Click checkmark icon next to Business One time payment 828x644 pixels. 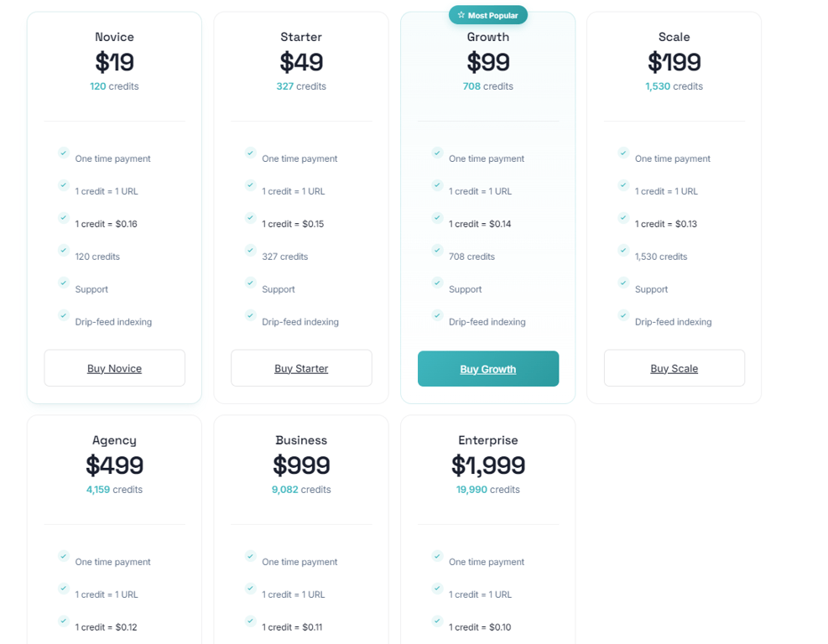point(250,556)
